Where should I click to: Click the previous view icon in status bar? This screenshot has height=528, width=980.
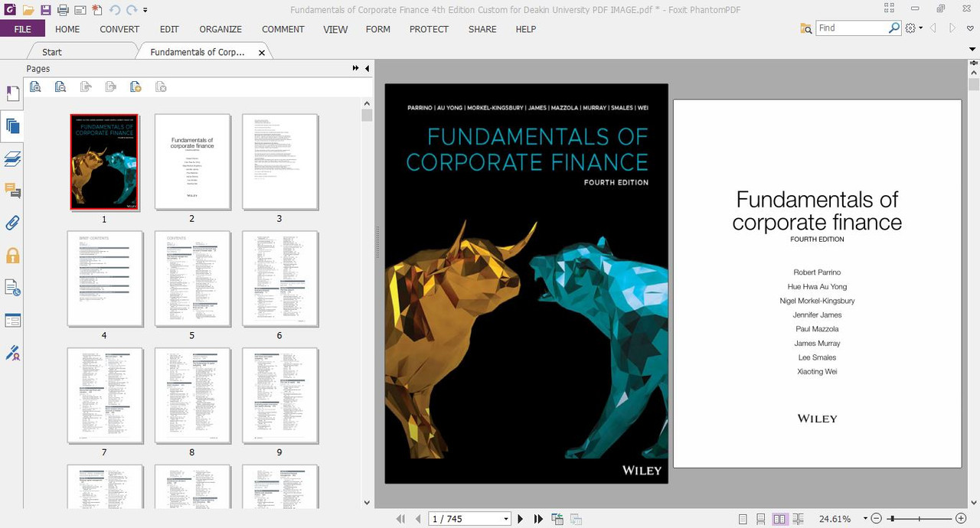click(x=557, y=519)
